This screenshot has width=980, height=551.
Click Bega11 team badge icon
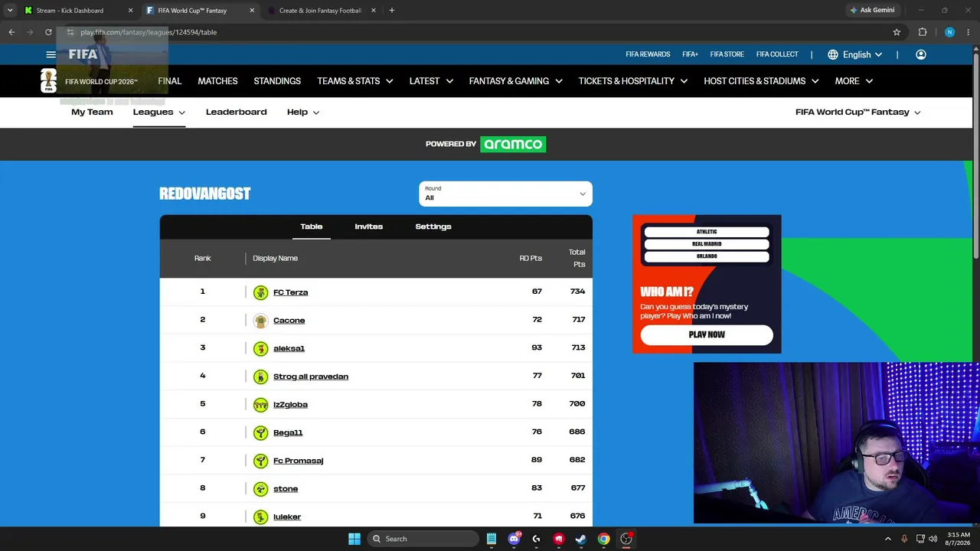260,432
